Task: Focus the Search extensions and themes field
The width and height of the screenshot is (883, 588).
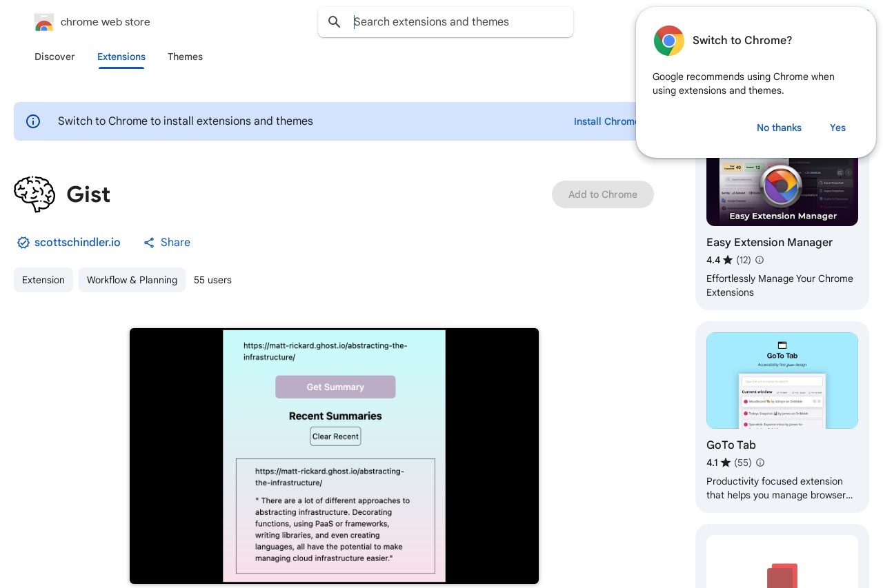Action: coord(446,22)
